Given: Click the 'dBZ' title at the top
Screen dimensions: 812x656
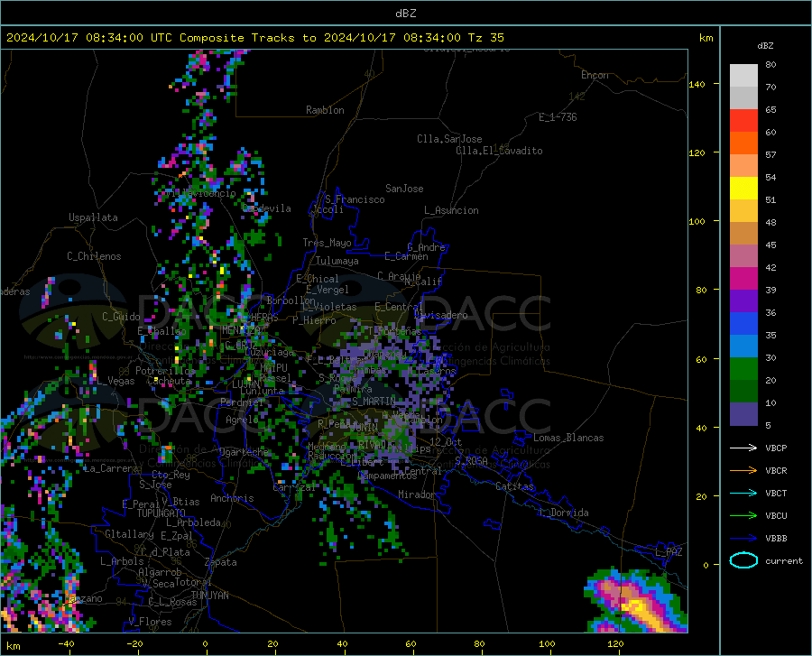Looking at the screenshot, I should (x=405, y=14).
